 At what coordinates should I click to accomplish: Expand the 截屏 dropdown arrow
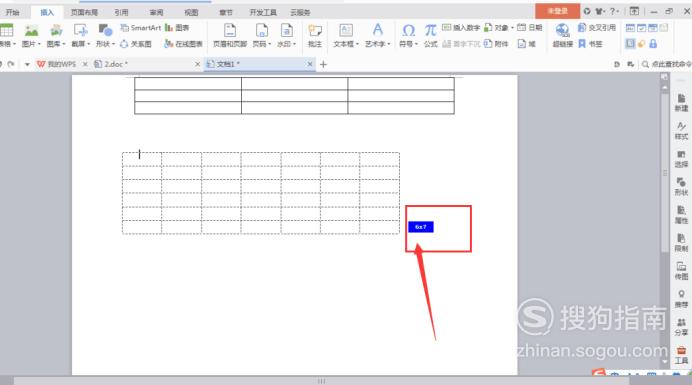click(88, 44)
